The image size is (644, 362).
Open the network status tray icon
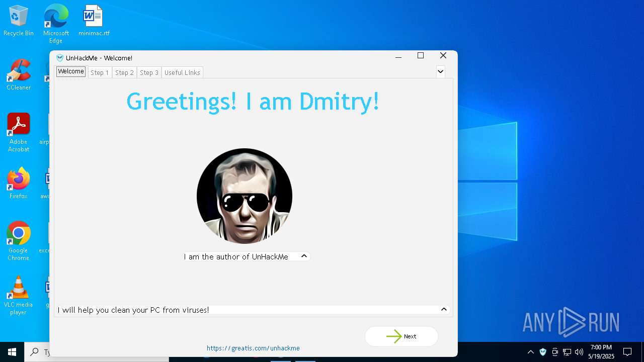567,352
